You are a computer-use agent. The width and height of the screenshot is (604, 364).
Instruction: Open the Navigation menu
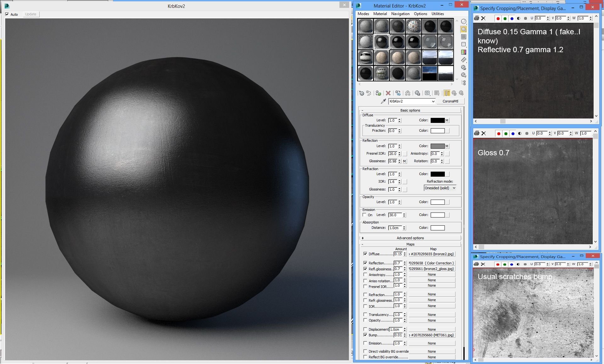pyautogui.click(x=400, y=14)
